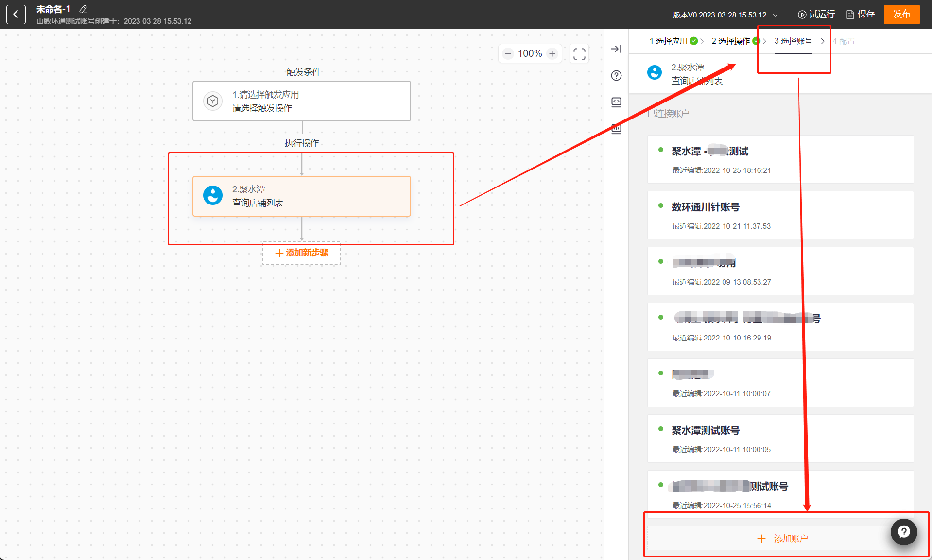932x560 pixels.
Task: Click the code monitor icon in sidebar
Action: (616, 102)
